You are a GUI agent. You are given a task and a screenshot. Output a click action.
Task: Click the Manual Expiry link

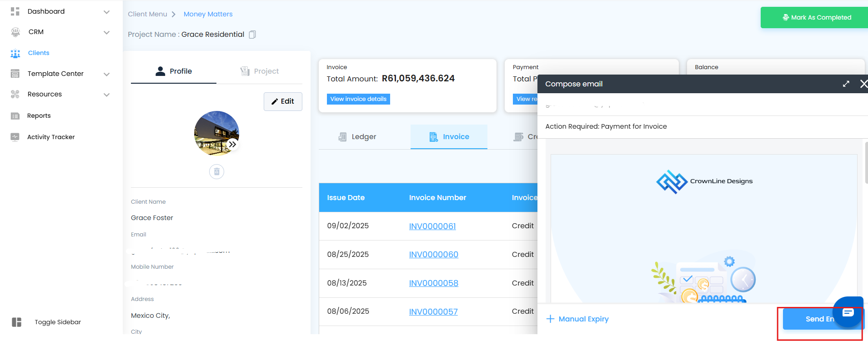(577, 319)
